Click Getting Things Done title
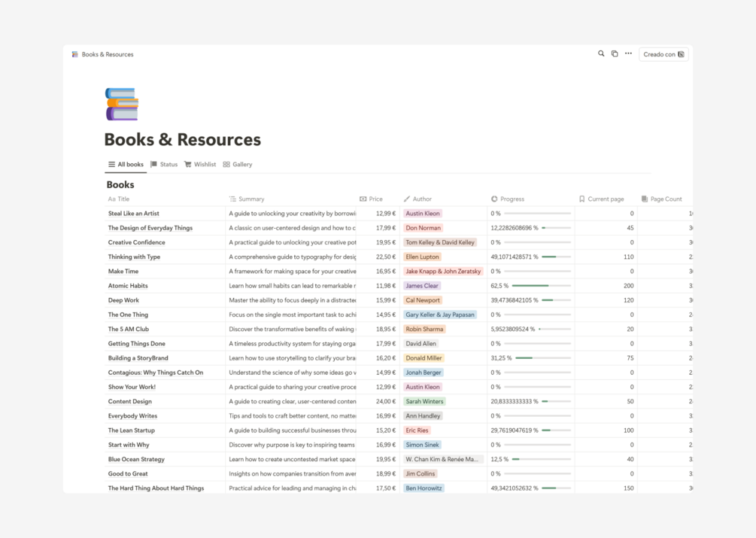The height and width of the screenshot is (538, 756). pos(136,344)
